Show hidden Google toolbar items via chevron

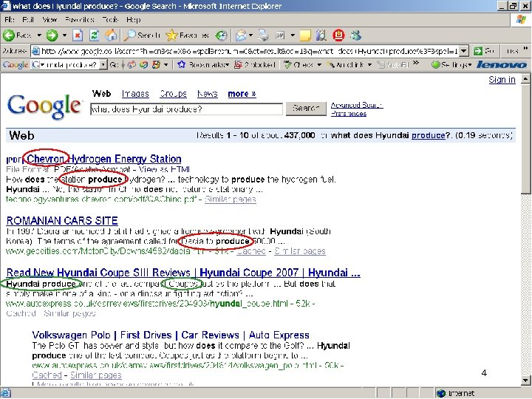(416, 64)
